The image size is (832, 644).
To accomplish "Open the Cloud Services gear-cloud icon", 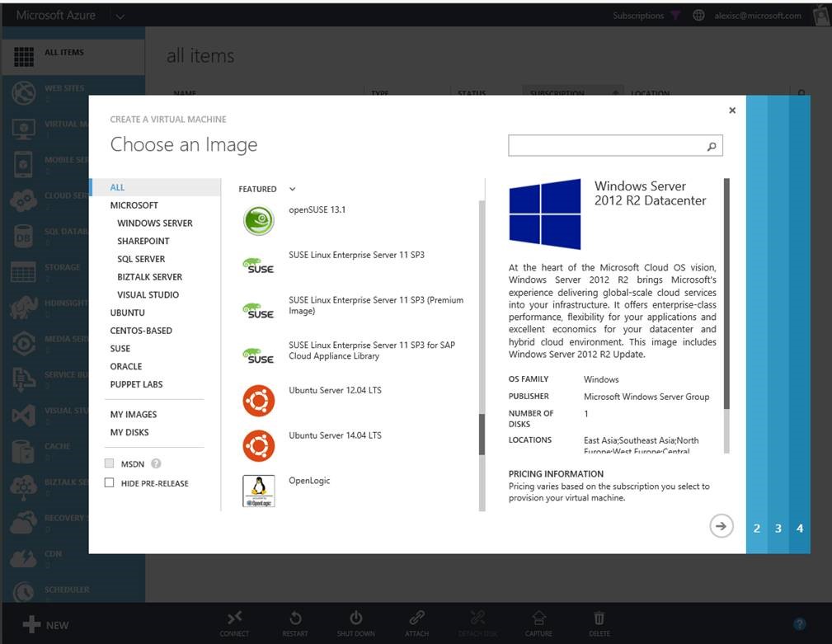I will point(23,200).
